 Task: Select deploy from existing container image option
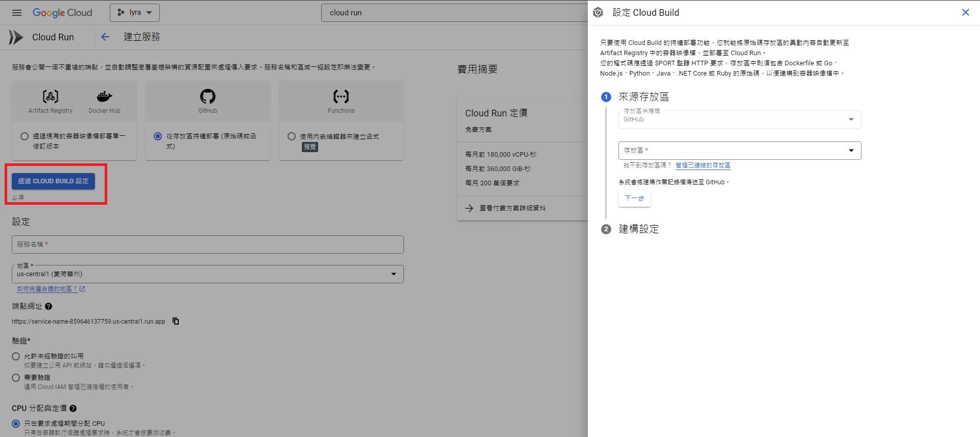(25, 136)
